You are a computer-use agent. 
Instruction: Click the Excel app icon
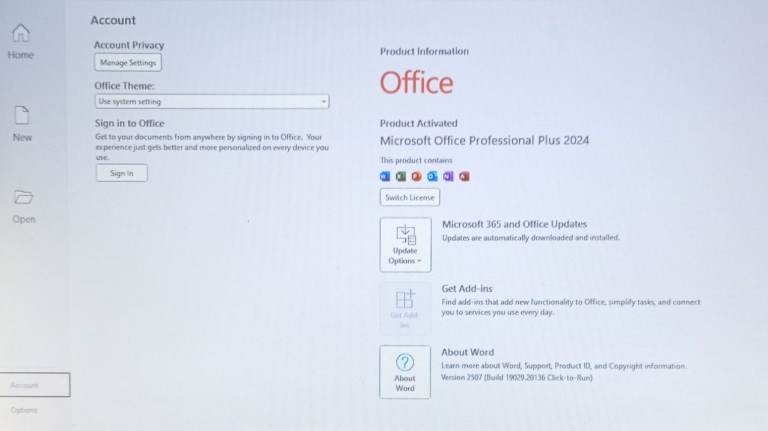pyautogui.click(x=400, y=176)
